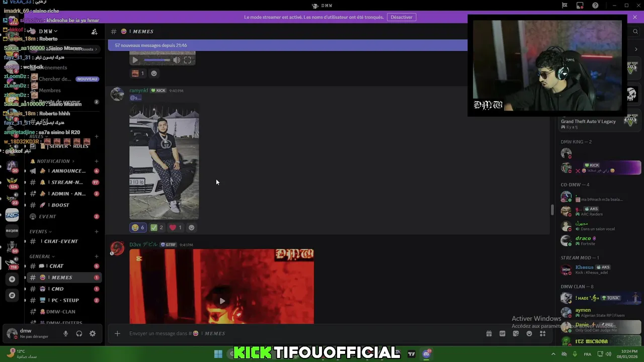This screenshot has width=644, height=362.
Task: Play the D3vx red video
Action: 222,301
